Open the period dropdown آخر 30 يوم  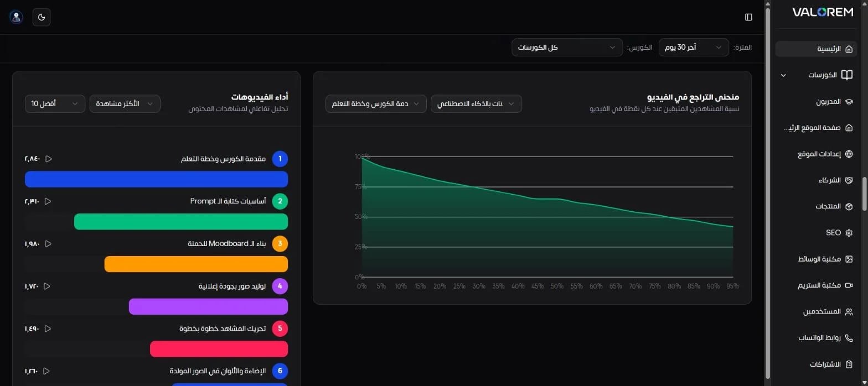pyautogui.click(x=694, y=48)
